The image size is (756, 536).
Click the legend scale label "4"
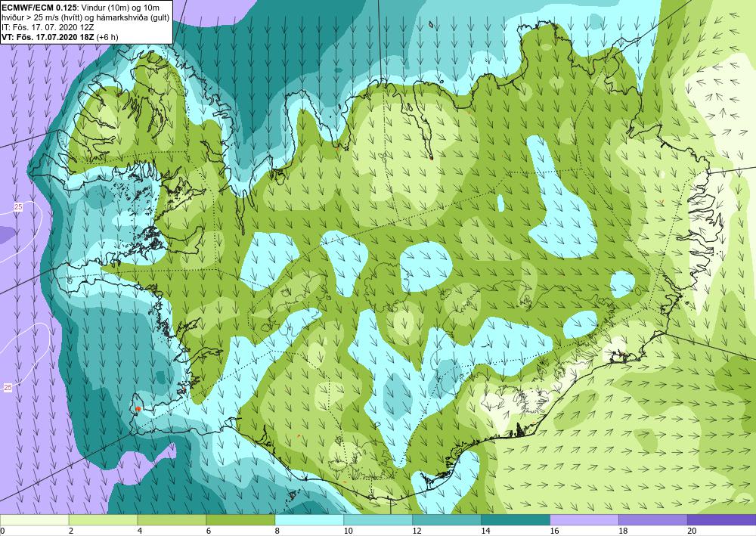(140, 531)
